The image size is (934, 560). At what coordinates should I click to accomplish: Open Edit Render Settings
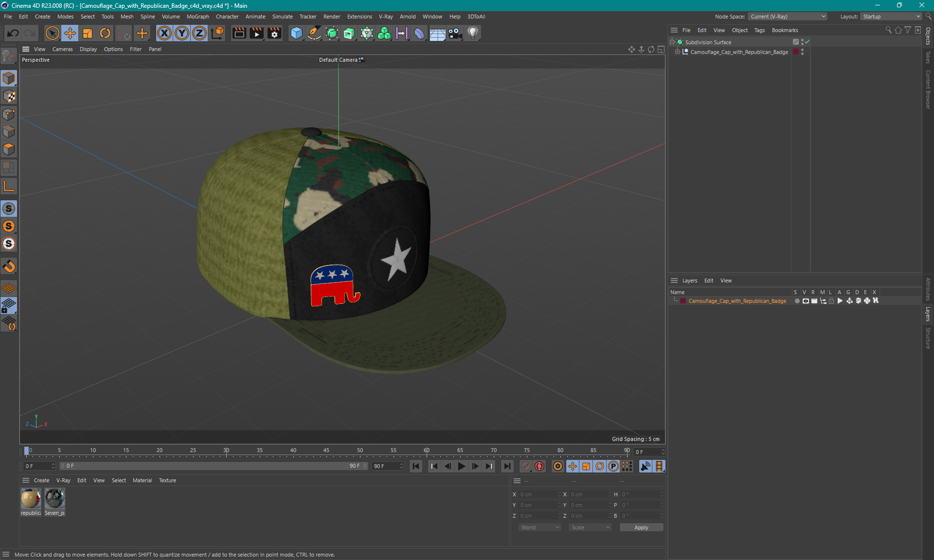pyautogui.click(x=274, y=33)
